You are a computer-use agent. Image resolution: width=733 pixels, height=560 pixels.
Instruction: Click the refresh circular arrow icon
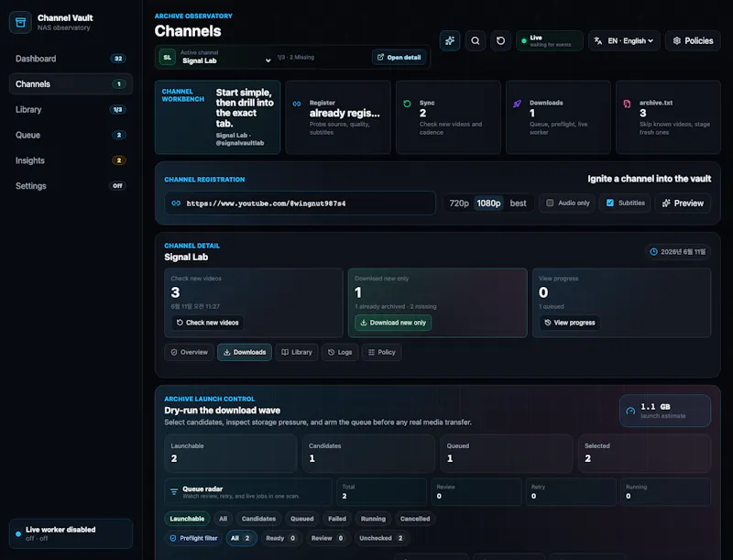tap(500, 40)
